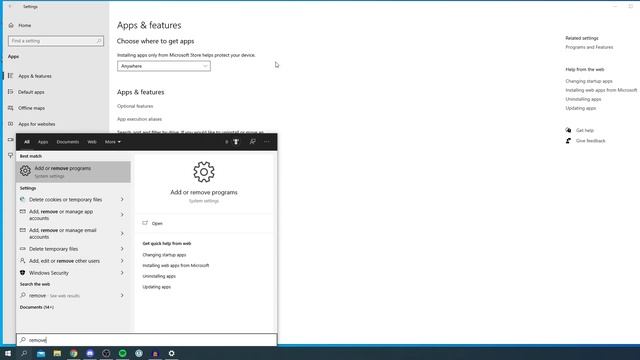Open the Anywhere app source dropdown
The width and height of the screenshot is (640, 360).
[x=164, y=66]
